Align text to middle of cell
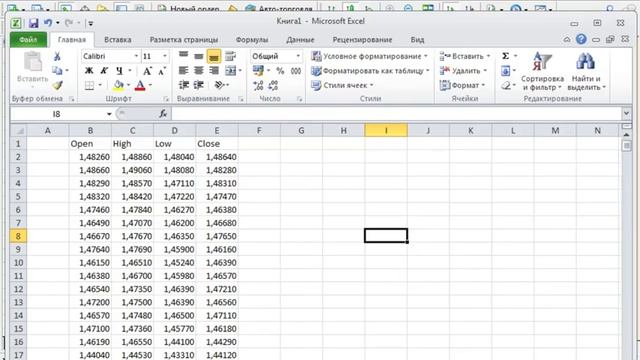This screenshot has width=640, height=360. pyautogui.click(x=198, y=56)
